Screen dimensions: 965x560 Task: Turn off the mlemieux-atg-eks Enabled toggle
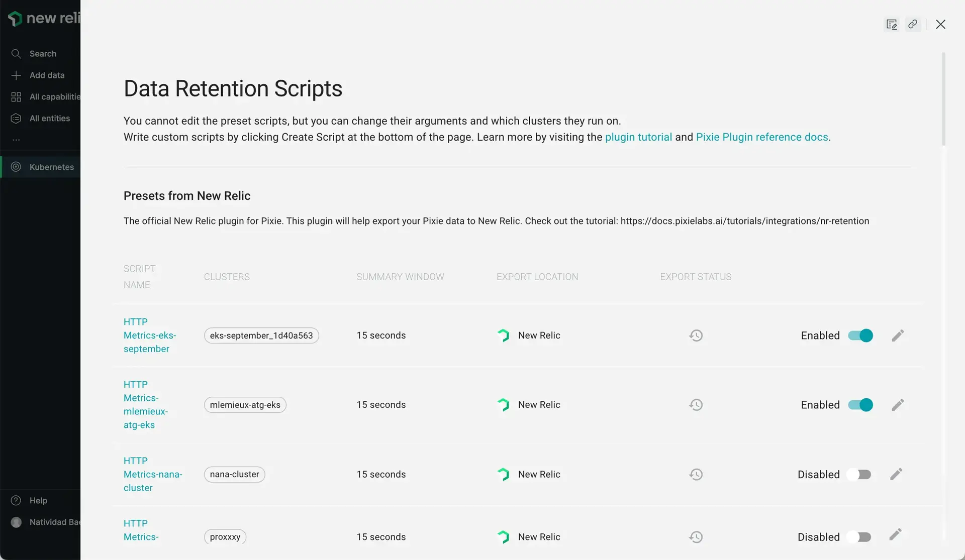860,405
